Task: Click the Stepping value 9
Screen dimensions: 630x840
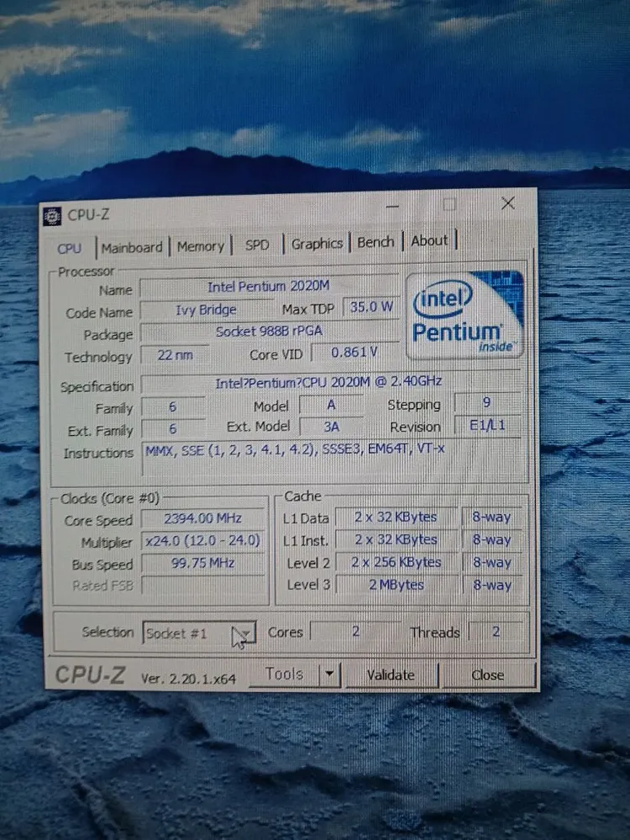Action: (487, 402)
